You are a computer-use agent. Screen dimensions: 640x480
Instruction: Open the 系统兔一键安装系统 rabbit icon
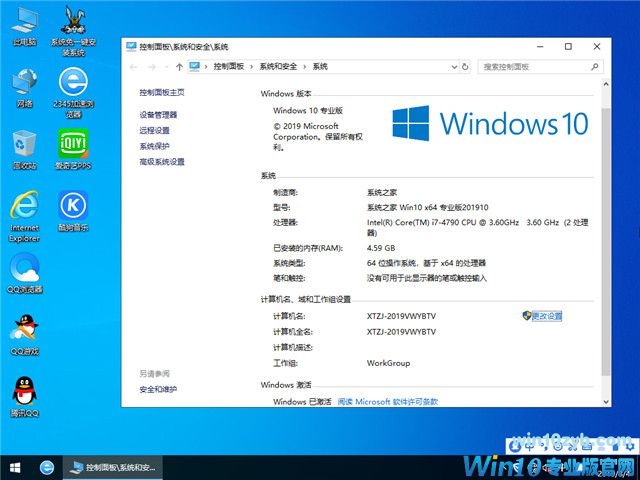coord(73,30)
